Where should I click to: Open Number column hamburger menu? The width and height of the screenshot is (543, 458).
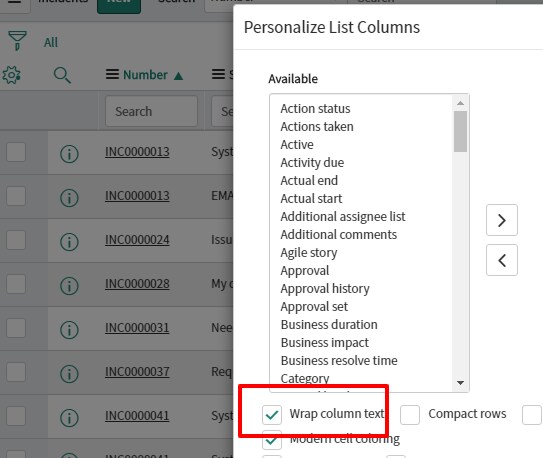pyautogui.click(x=112, y=74)
